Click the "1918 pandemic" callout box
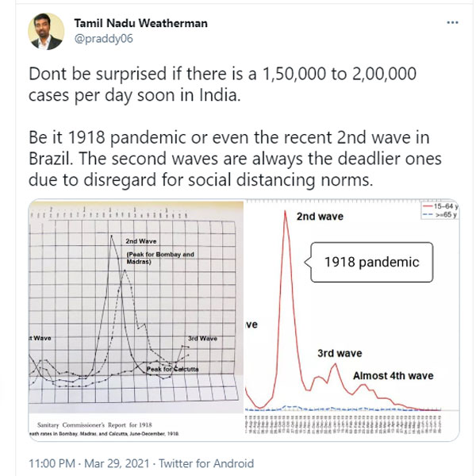This screenshot has height=476, width=476. 371,260
